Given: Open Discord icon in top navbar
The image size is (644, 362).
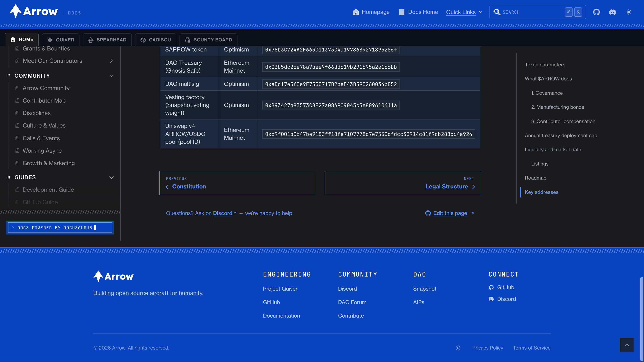Looking at the screenshot, I should point(612,12).
